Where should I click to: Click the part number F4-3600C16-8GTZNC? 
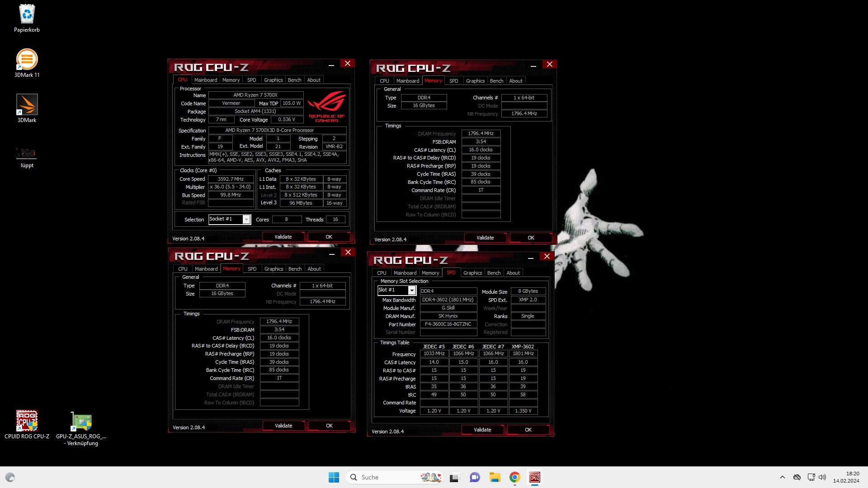point(448,324)
